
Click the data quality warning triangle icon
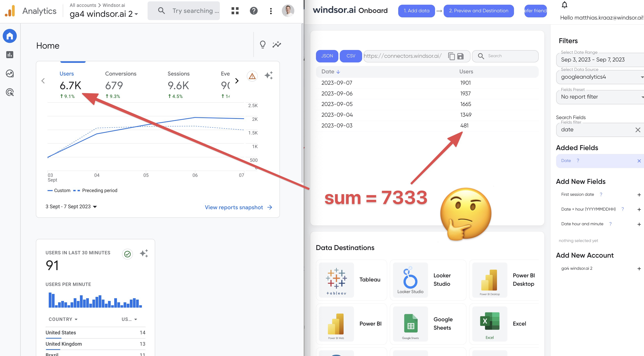[252, 76]
